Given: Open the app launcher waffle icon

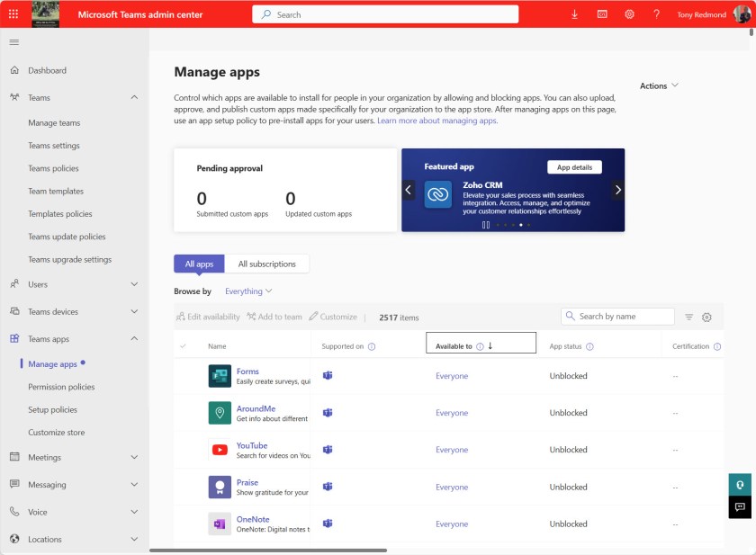Looking at the screenshot, I should point(13,14).
